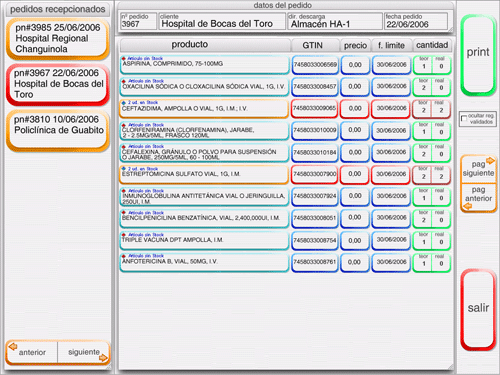Click siguiente in the orders list

(84, 352)
